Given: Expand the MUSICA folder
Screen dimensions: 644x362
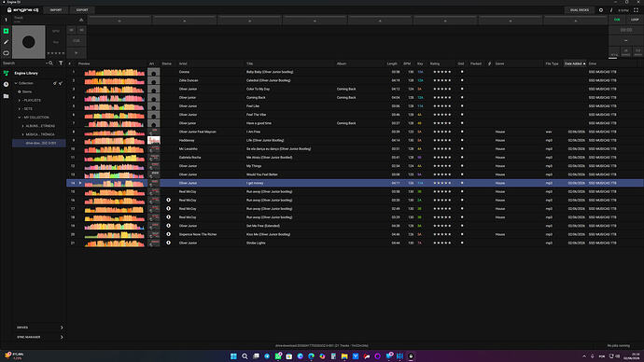Looking at the screenshot, I should pyautogui.click(x=22, y=134).
